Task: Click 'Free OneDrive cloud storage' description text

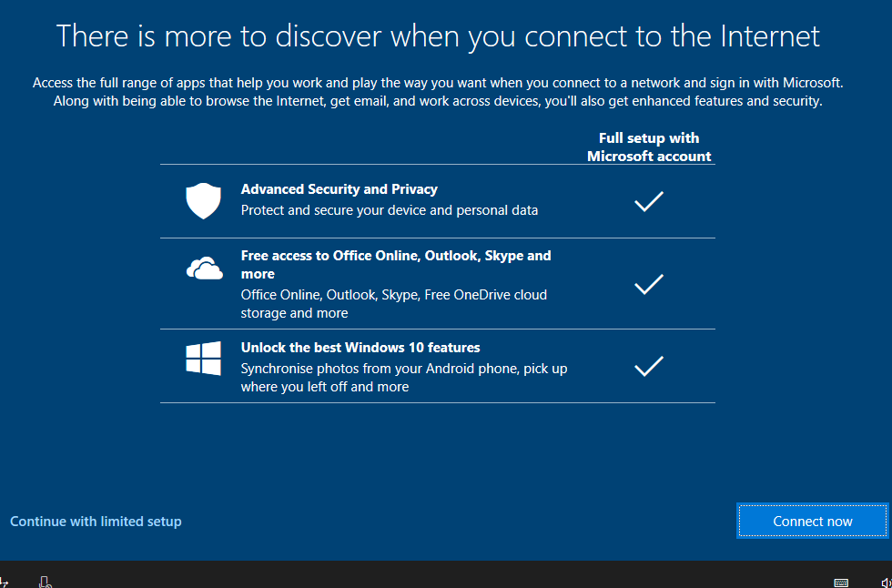Action: coord(393,304)
